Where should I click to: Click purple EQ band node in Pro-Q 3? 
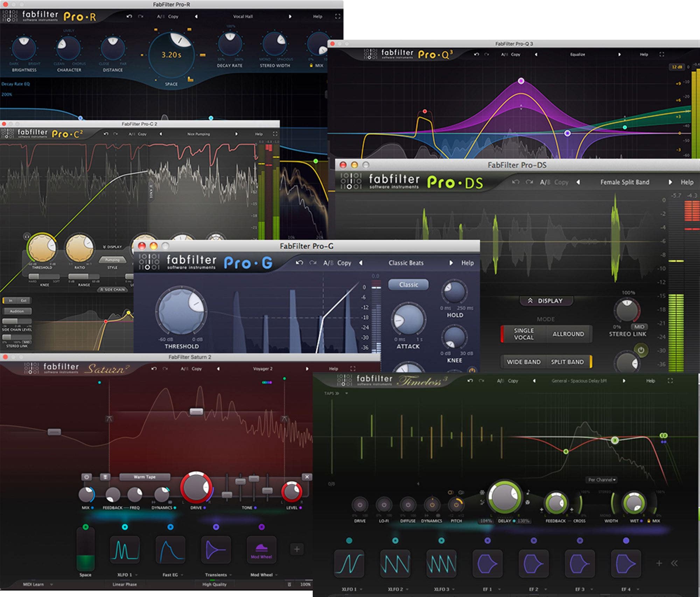click(521, 81)
